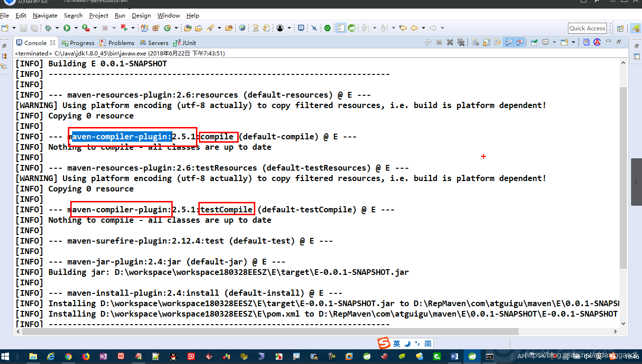
Task: Open Chrome from the taskbar
Action: 68,356
